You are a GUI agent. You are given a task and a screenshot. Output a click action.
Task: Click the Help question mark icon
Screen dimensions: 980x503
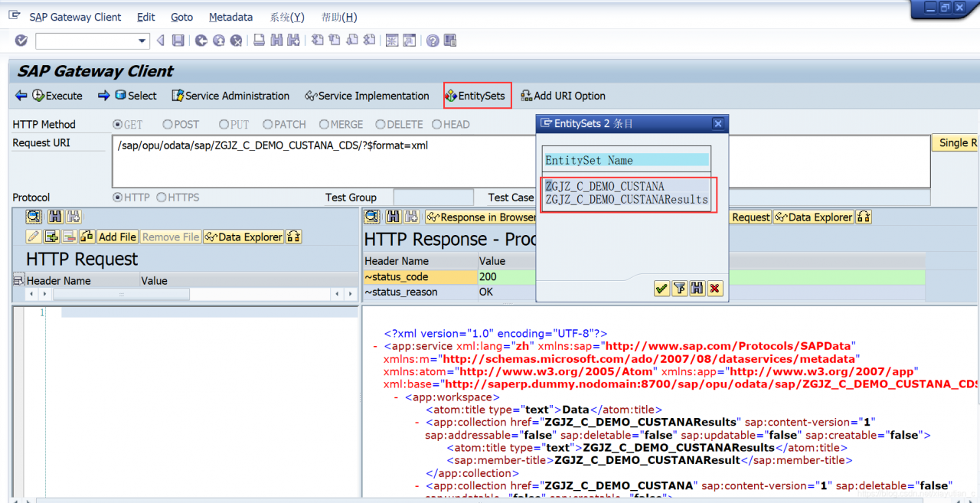433,41
